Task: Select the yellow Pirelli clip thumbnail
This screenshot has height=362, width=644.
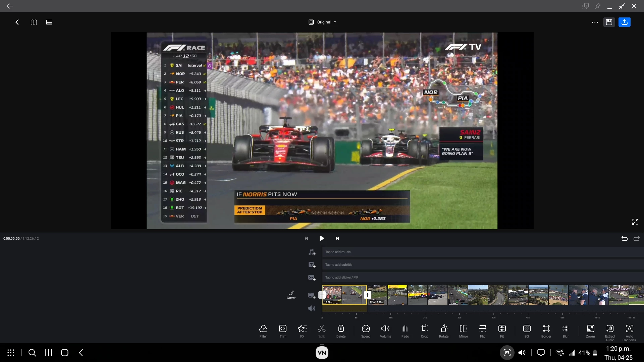Action: point(397,295)
